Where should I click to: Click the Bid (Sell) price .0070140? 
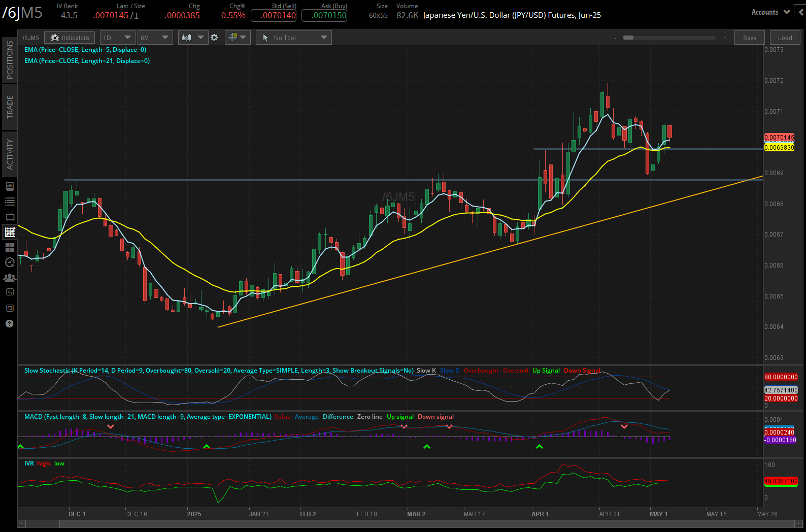pyautogui.click(x=274, y=16)
